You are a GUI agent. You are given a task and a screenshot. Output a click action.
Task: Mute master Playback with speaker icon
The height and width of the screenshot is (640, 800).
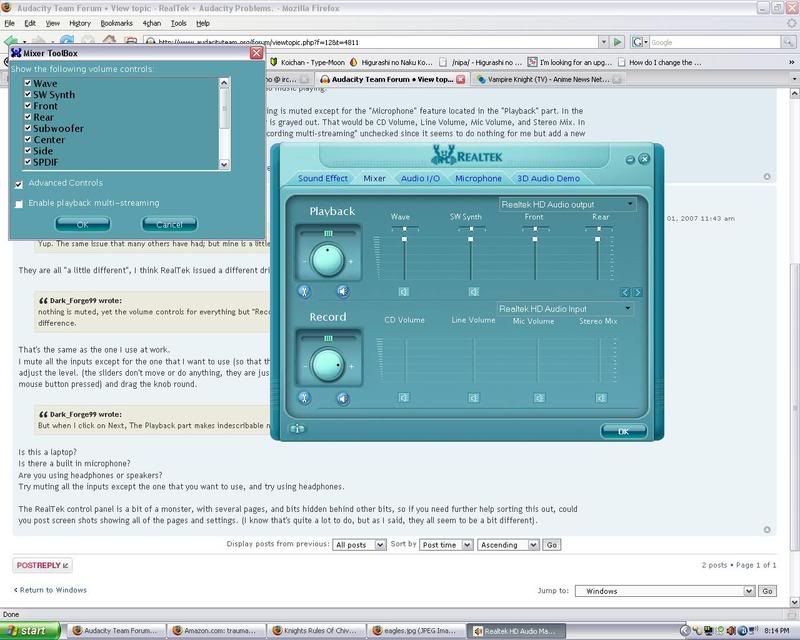(x=343, y=291)
